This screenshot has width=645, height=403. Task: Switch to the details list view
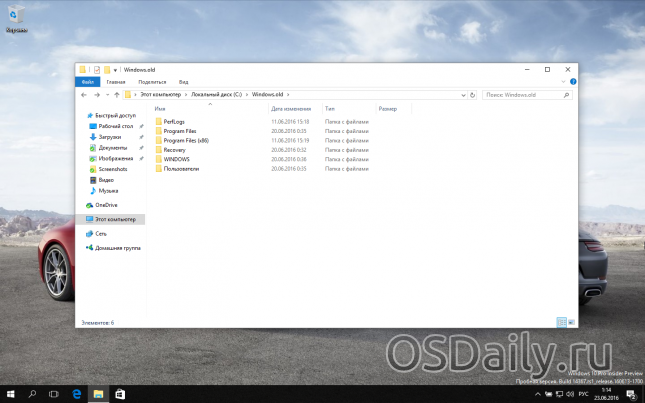pos(562,323)
